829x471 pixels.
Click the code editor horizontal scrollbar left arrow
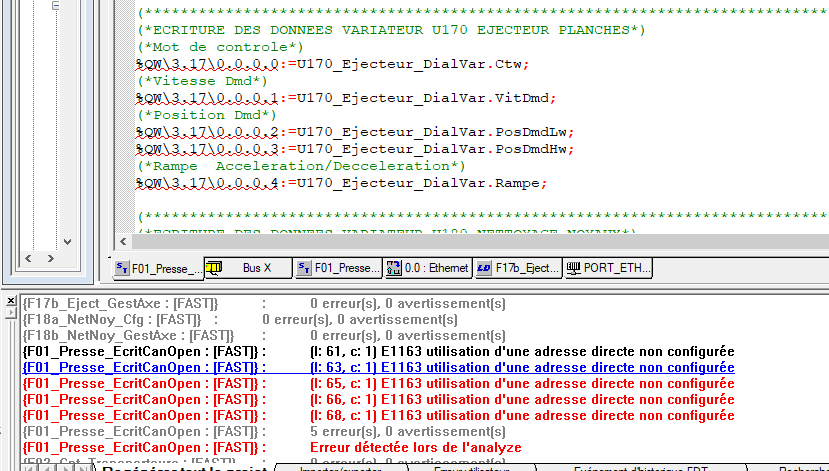click(126, 242)
